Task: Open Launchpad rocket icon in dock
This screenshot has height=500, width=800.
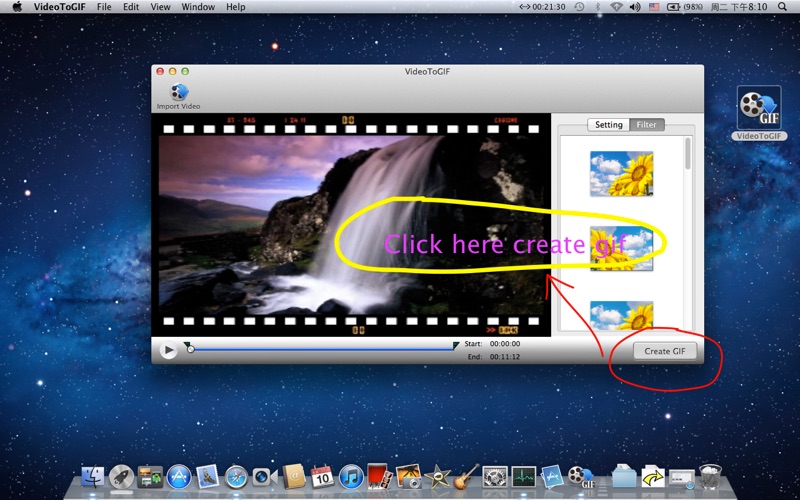Action: point(121,477)
